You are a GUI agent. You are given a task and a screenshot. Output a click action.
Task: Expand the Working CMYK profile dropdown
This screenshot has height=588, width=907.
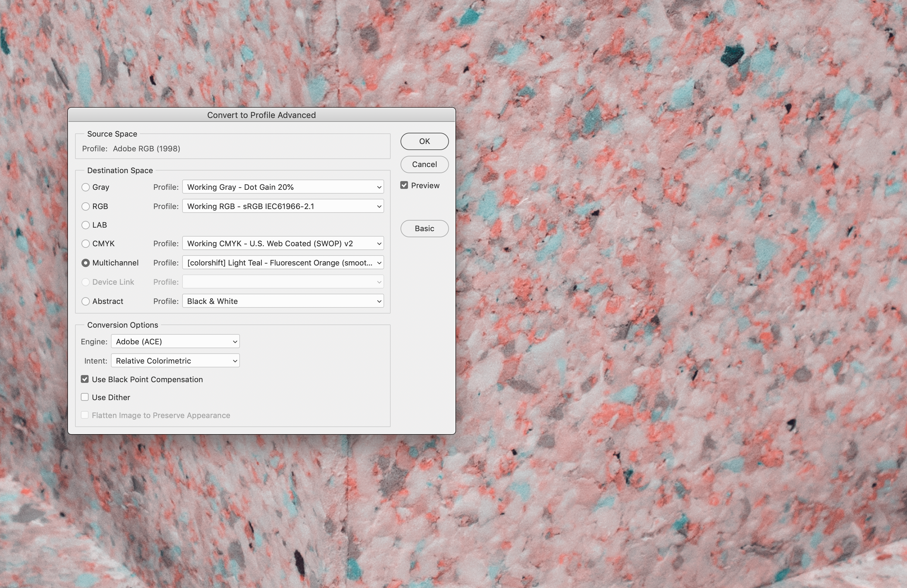click(283, 244)
